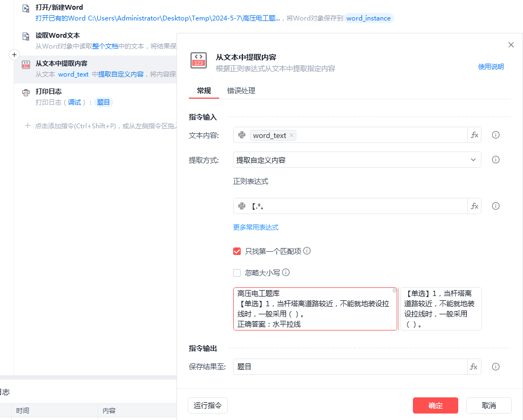Click info icon next to 提取方式 dropdown
The height and width of the screenshot is (420, 523).
click(495, 160)
